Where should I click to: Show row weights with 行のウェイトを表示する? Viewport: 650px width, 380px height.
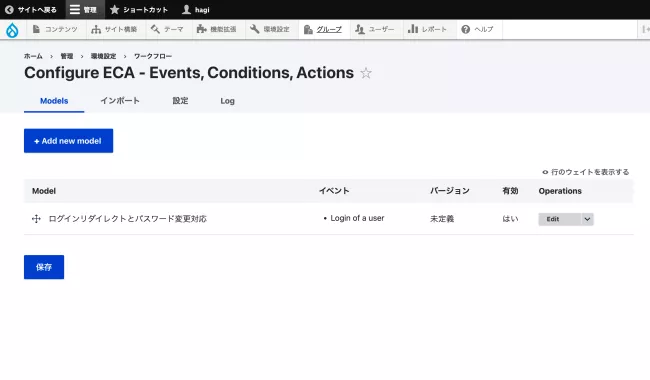click(585, 172)
